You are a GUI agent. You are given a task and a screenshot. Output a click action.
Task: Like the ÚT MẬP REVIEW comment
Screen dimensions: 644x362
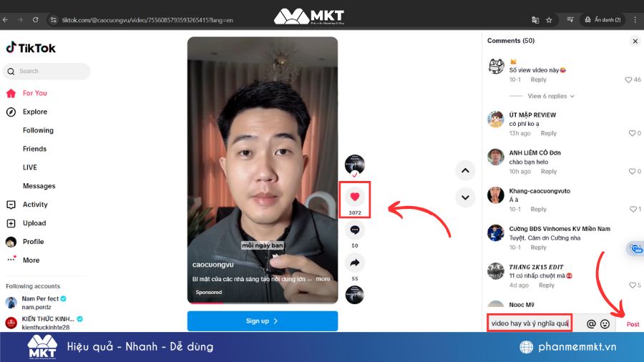point(630,133)
